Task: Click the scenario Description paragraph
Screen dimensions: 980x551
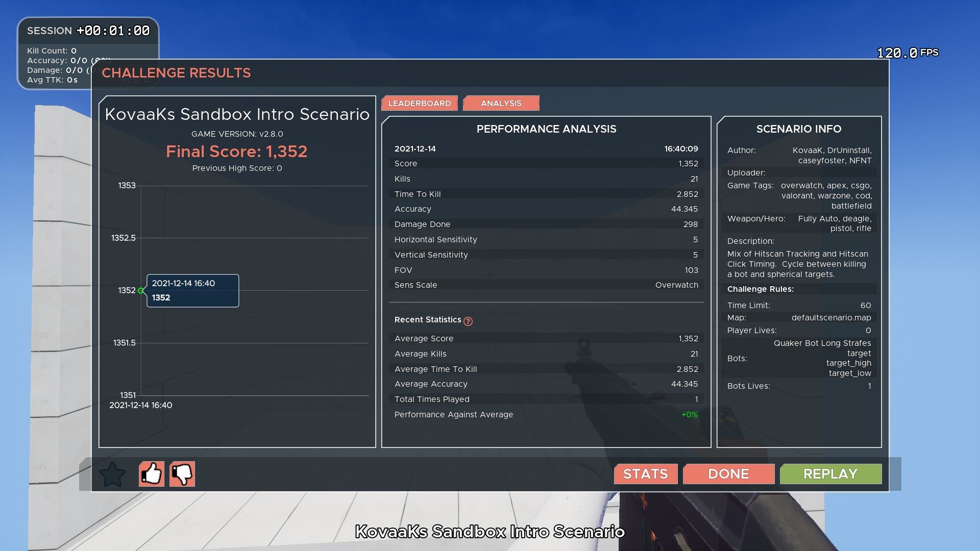Action: [x=798, y=264]
